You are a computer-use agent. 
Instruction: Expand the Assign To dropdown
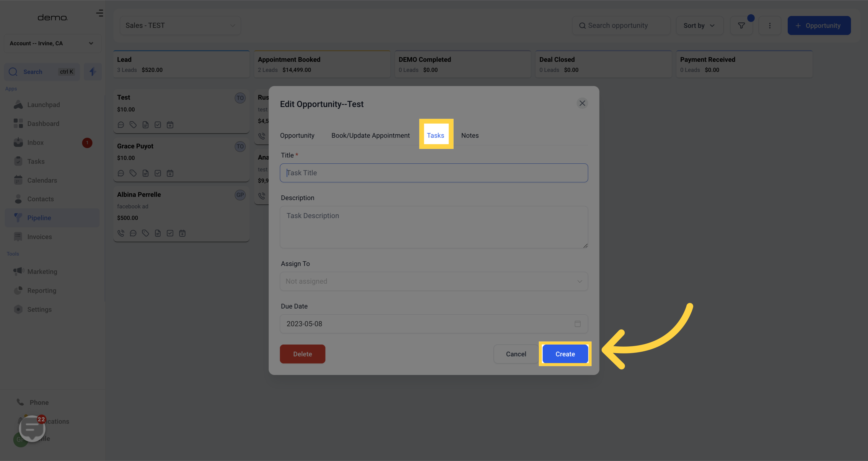coord(434,281)
